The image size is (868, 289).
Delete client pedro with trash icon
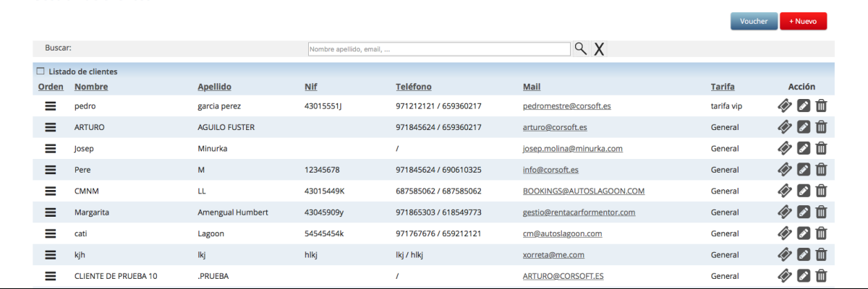821,106
